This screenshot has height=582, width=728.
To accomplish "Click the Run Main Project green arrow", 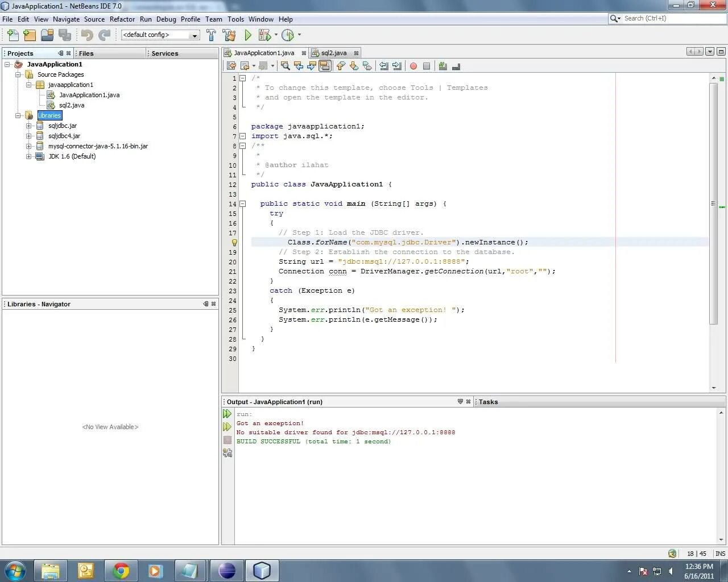I will pos(248,35).
